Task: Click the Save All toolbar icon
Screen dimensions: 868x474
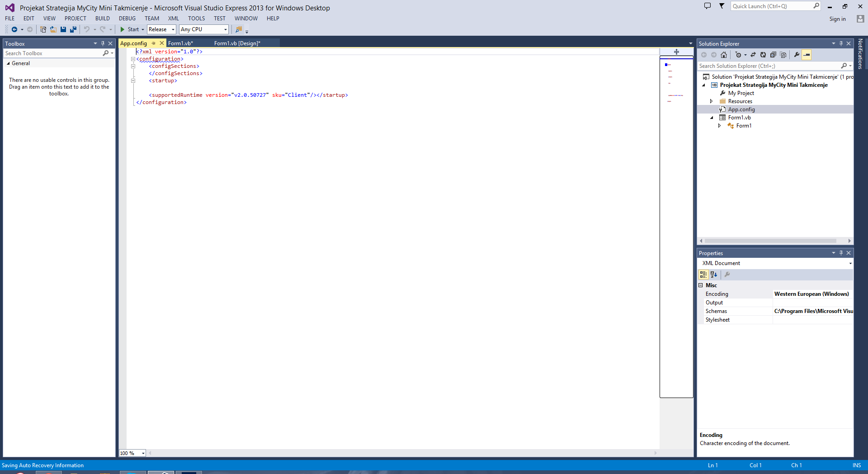Action: coord(73,29)
